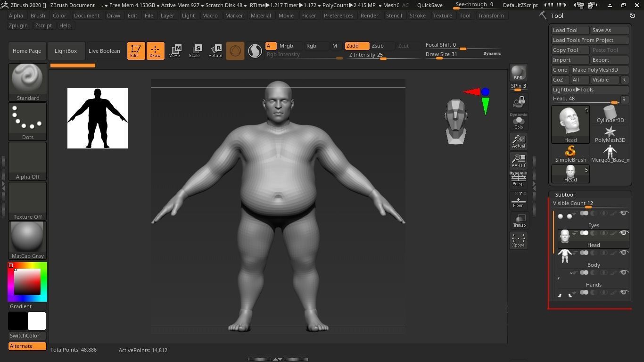This screenshot has height=362, width=644.
Task: Open the Brush menu
Action: coord(38,16)
